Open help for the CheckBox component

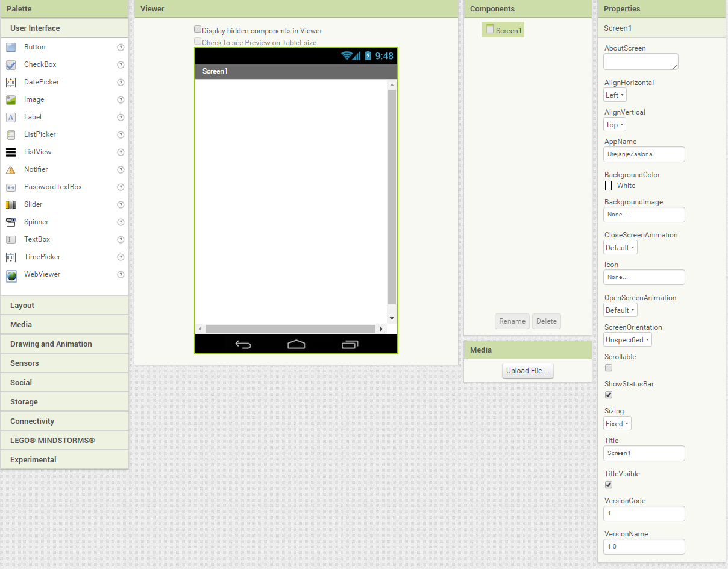pos(121,65)
